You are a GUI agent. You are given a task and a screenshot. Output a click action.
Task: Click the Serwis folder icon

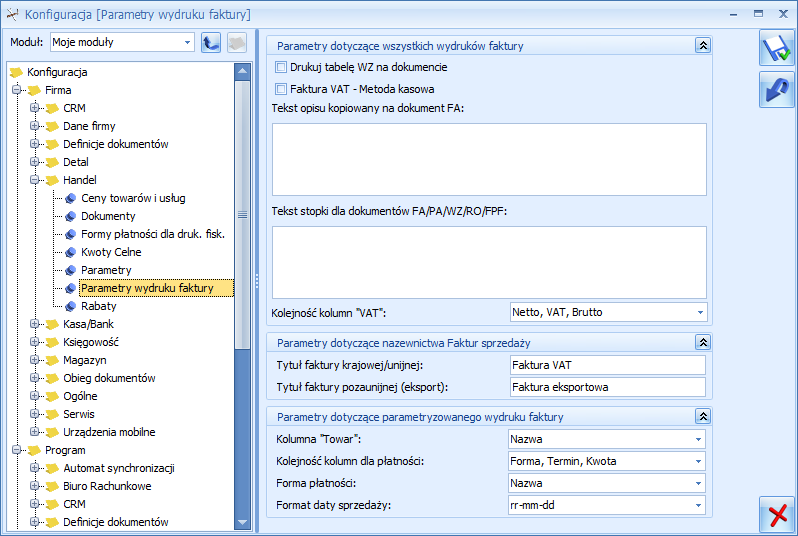[x=52, y=414]
